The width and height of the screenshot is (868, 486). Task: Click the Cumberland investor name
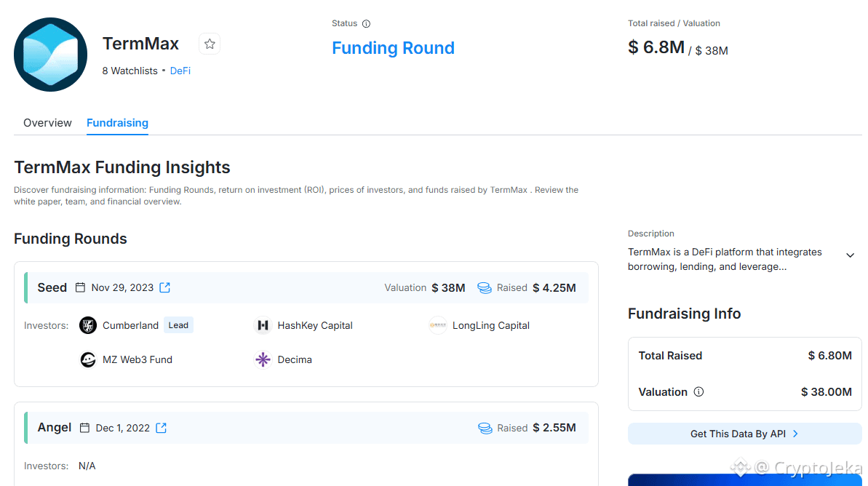click(131, 325)
